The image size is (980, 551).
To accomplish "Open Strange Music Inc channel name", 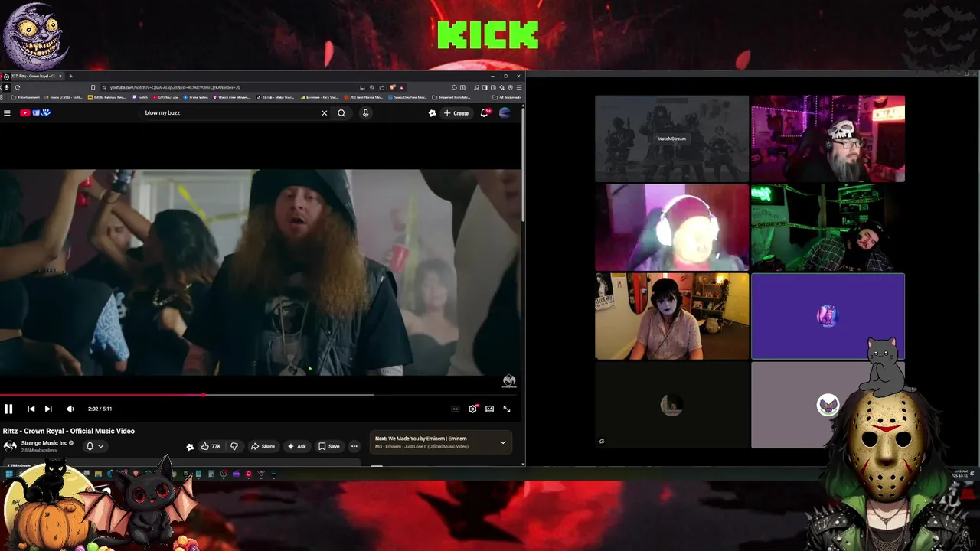I will (x=44, y=443).
